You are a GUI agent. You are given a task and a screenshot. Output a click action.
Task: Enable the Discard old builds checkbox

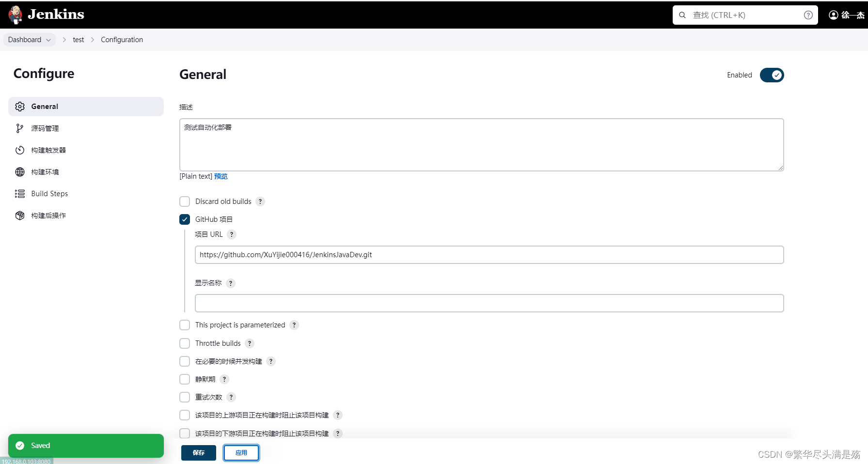[x=185, y=201]
